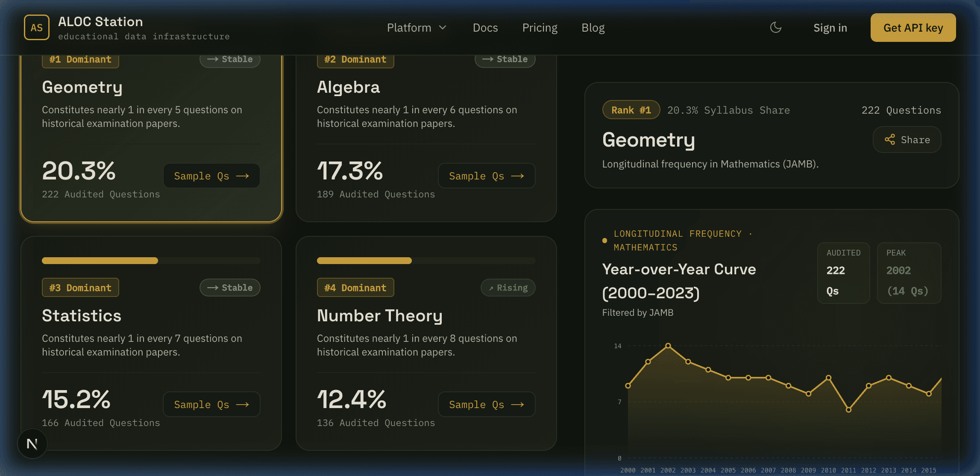This screenshot has width=980, height=476.
Task: Click 166 Audited Questions text
Action: coord(101,423)
